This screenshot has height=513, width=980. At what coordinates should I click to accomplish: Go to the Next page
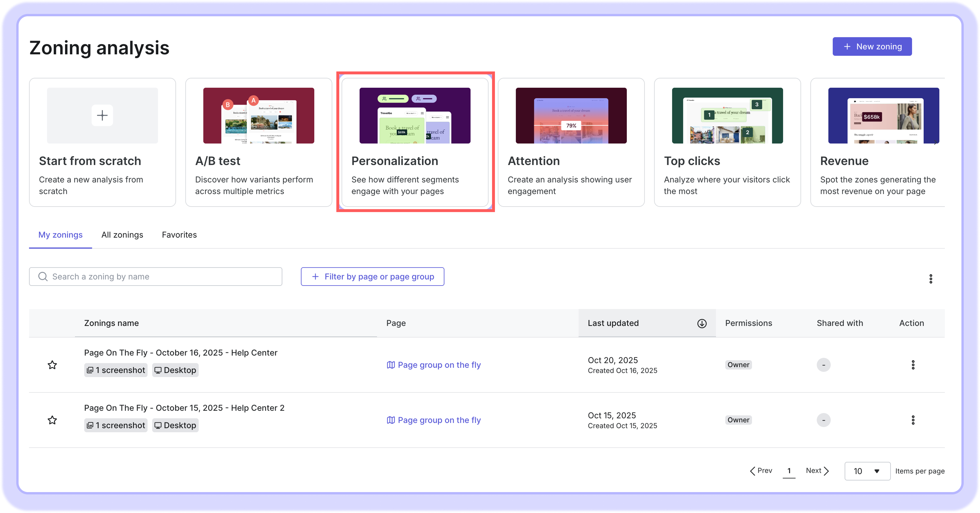817,471
